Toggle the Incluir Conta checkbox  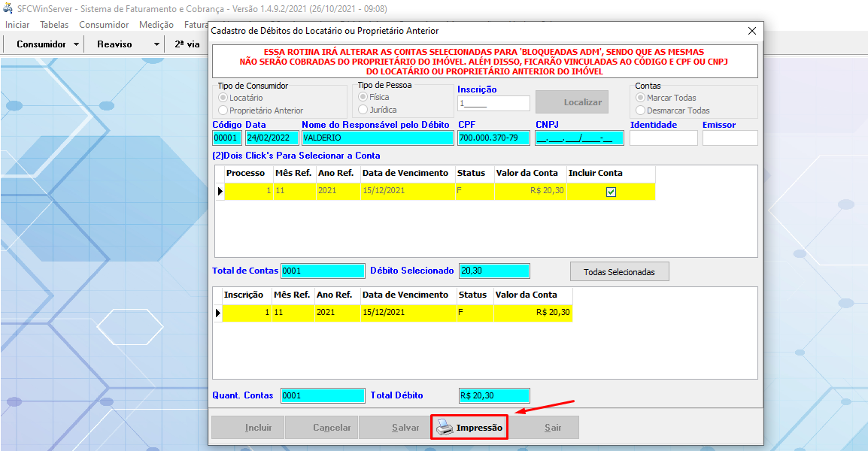coord(611,192)
